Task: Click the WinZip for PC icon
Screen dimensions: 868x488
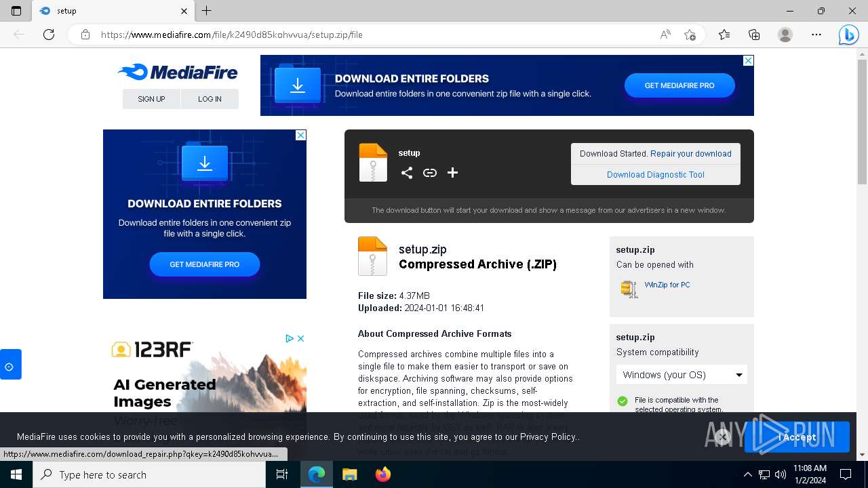Action: click(x=629, y=289)
